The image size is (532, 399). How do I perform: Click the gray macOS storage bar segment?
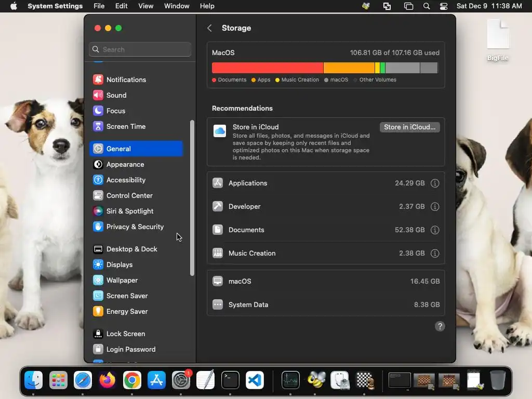point(403,68)
